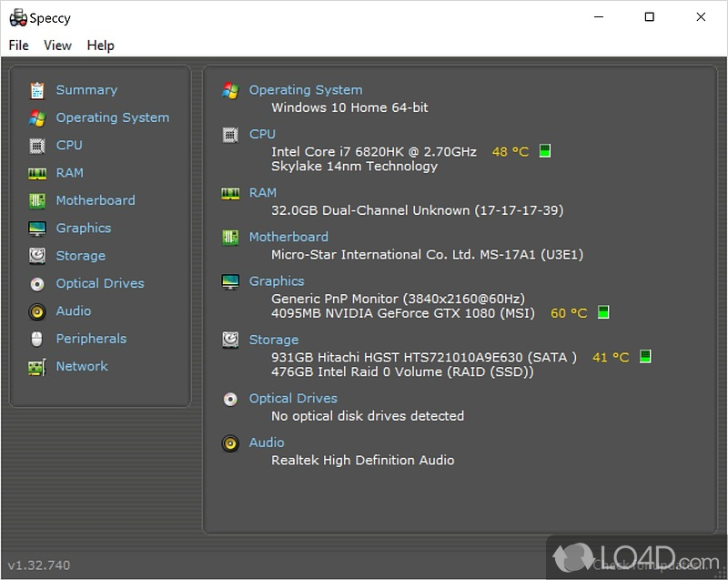Click '931GB Hitachi HGST' drive text
The image size is (728, 580).
coord(335,357)
